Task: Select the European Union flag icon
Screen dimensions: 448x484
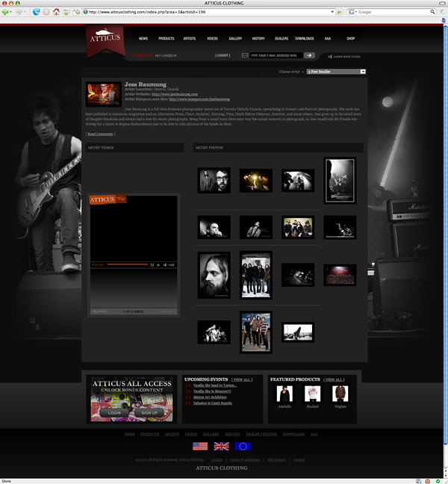Action: click(x=243, y=446)
